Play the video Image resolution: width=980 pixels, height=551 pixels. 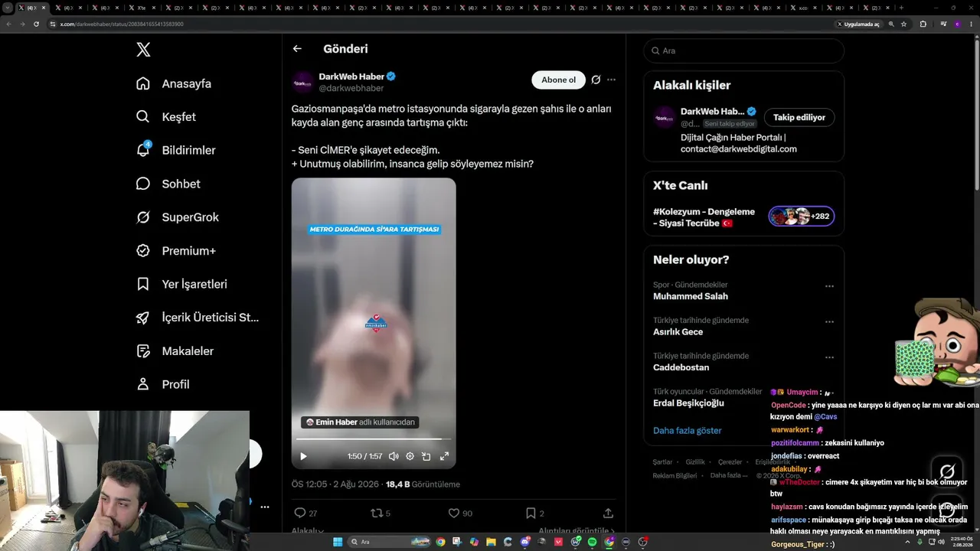[x=303, y=456]
